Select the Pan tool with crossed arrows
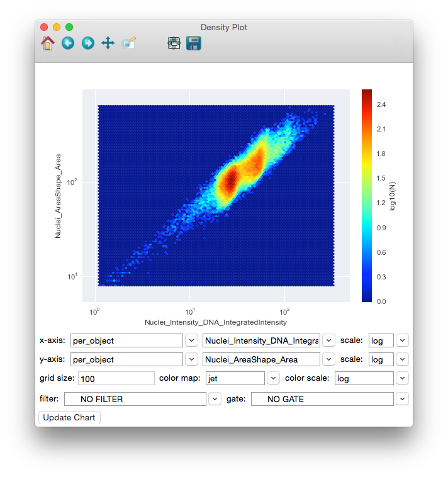Viewport: 448px width, 477px height. click(108, 43)
